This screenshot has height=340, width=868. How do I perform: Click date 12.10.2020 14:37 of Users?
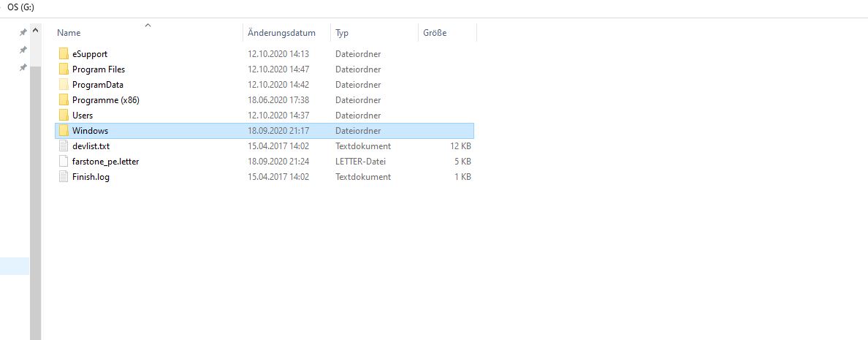point(278,116)
